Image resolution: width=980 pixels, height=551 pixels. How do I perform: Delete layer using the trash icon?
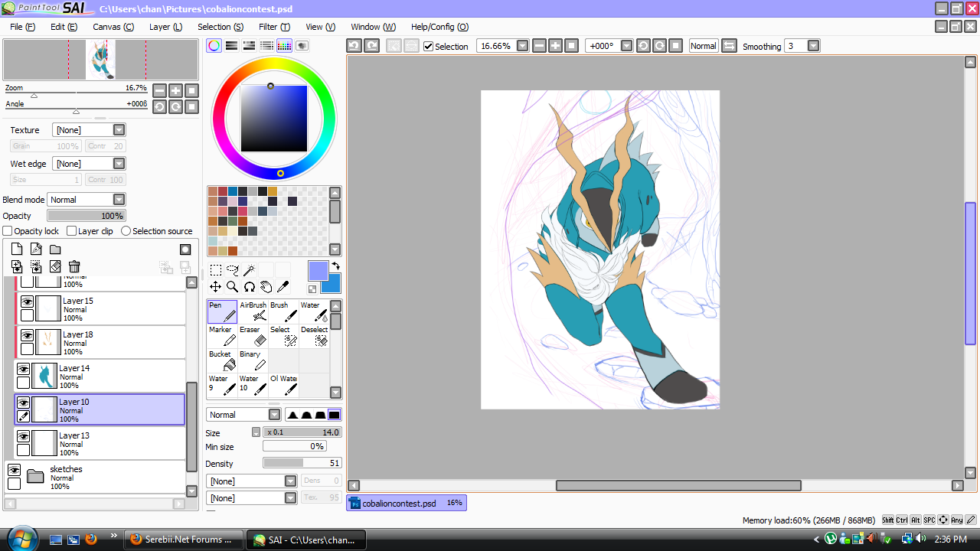pos(74,266)
